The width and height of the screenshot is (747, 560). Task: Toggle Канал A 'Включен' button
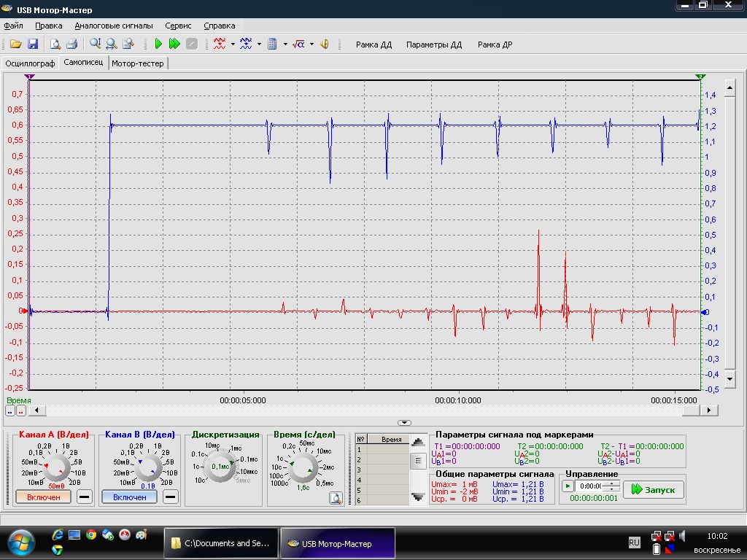click(43, 497)
